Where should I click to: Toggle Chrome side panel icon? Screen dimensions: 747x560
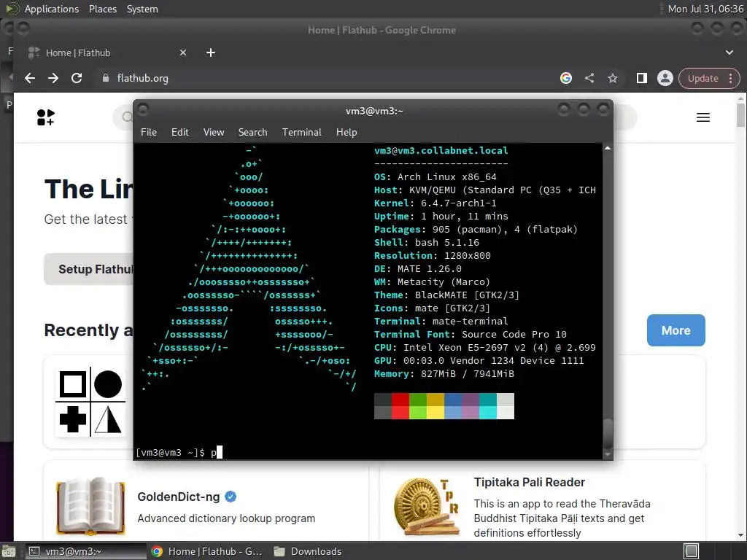point(642,78)
